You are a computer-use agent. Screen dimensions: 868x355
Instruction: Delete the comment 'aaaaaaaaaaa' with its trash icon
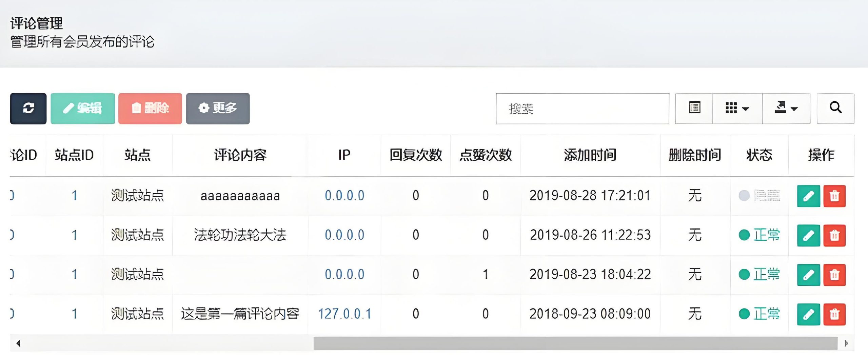coord(834,196)
